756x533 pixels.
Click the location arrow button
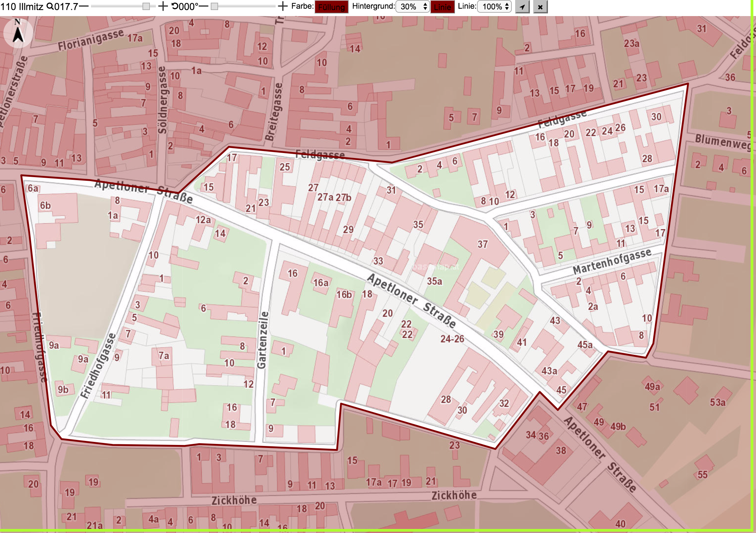click(x=522, y=7)
